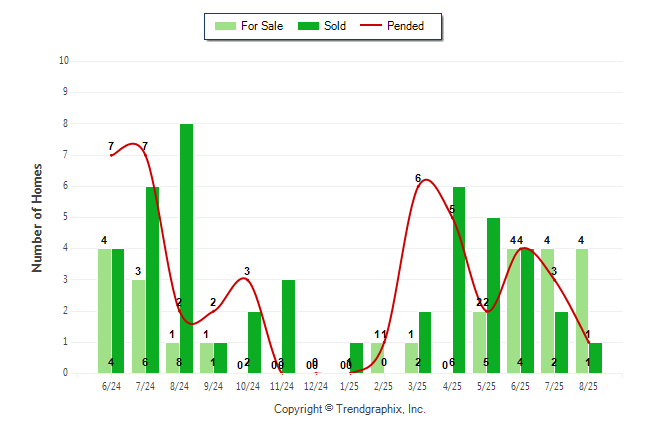
Task: Click the 8/24 Sold bar at 8
Action: click(186, 249)
